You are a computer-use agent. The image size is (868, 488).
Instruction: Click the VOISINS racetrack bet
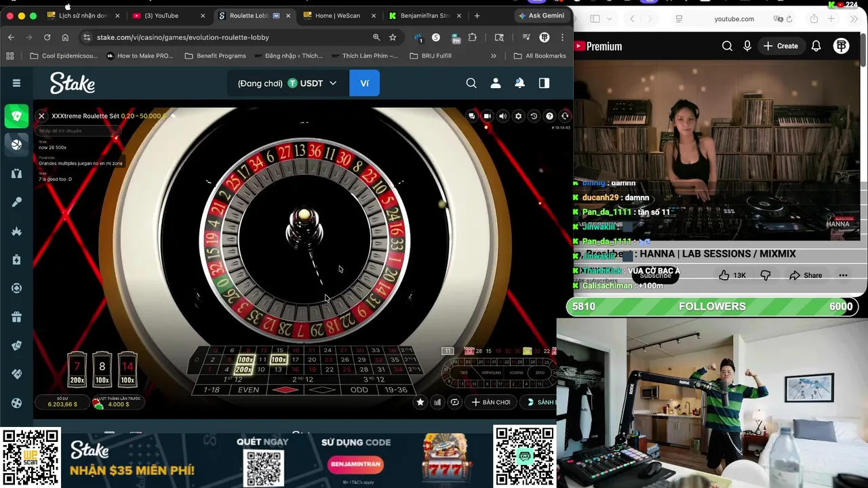click(x=517, y=373)
